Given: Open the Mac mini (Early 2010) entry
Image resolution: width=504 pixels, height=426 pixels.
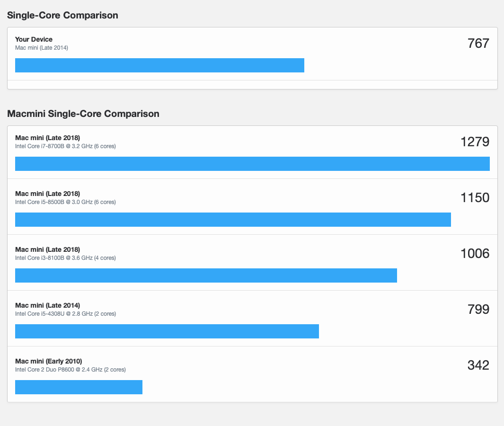Looking at the screenshot, I should [48, 361].
